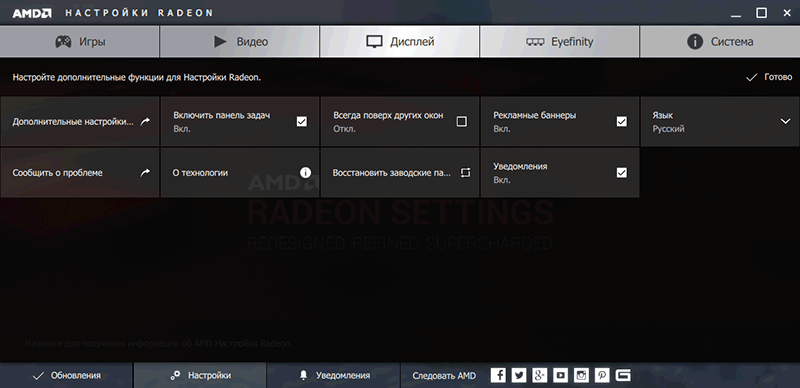800x388 pixels.
Task: Open the AMD Gaming Evolved icon
Action: [623, 376]
